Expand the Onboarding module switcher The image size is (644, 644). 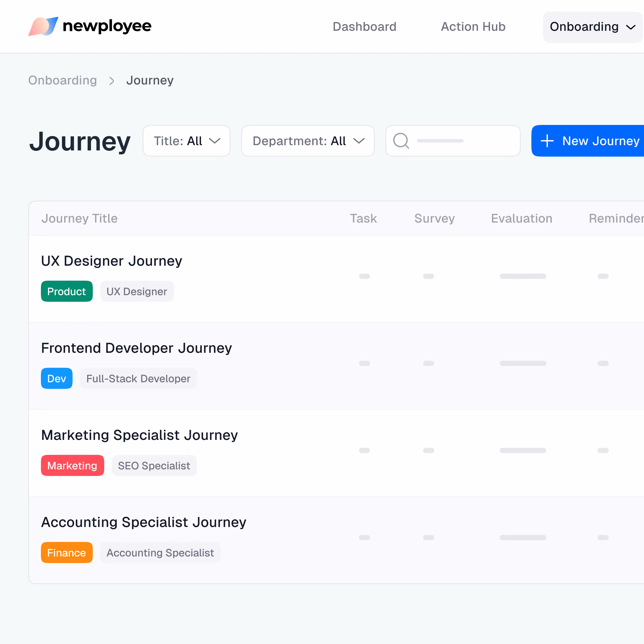592,27
